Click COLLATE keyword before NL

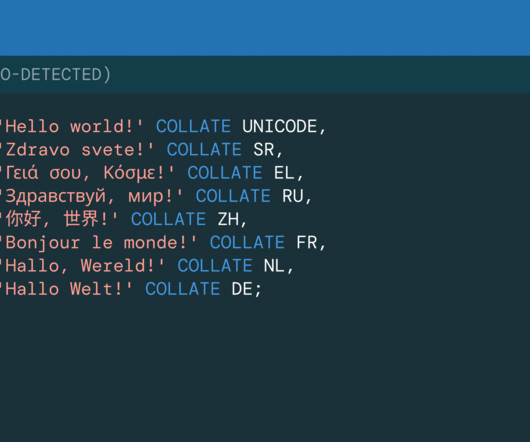[215, 266]
